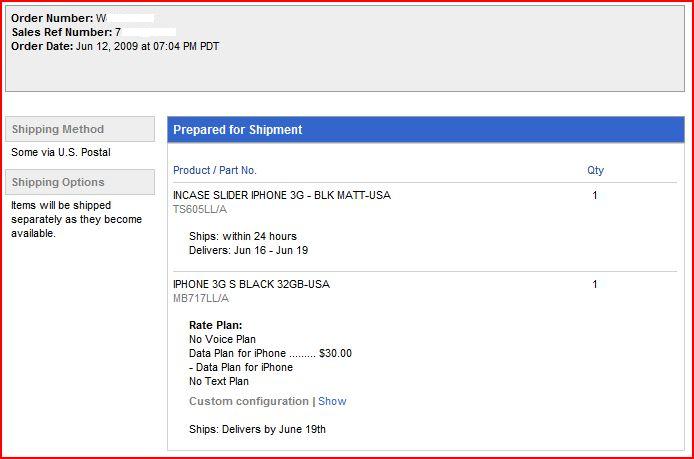The height and width of the screenshot is (459, 694).
Task: Click the Order Number label
Action: [x=52, y=18]
